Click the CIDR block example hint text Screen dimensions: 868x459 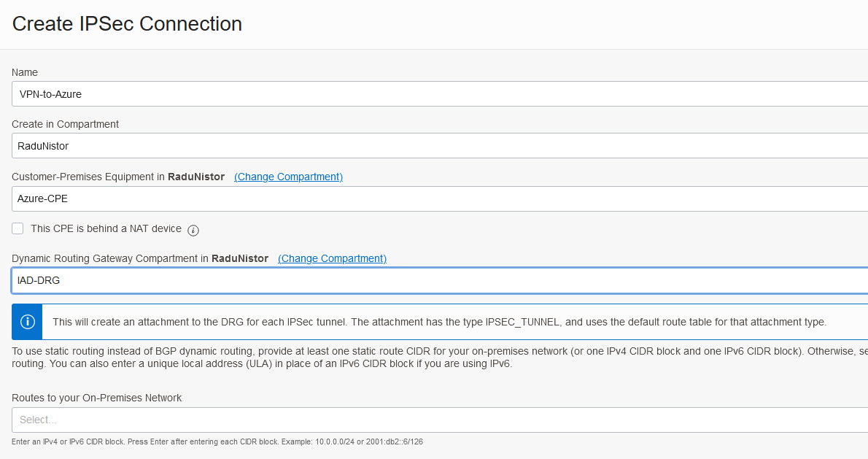coord(217,442)
